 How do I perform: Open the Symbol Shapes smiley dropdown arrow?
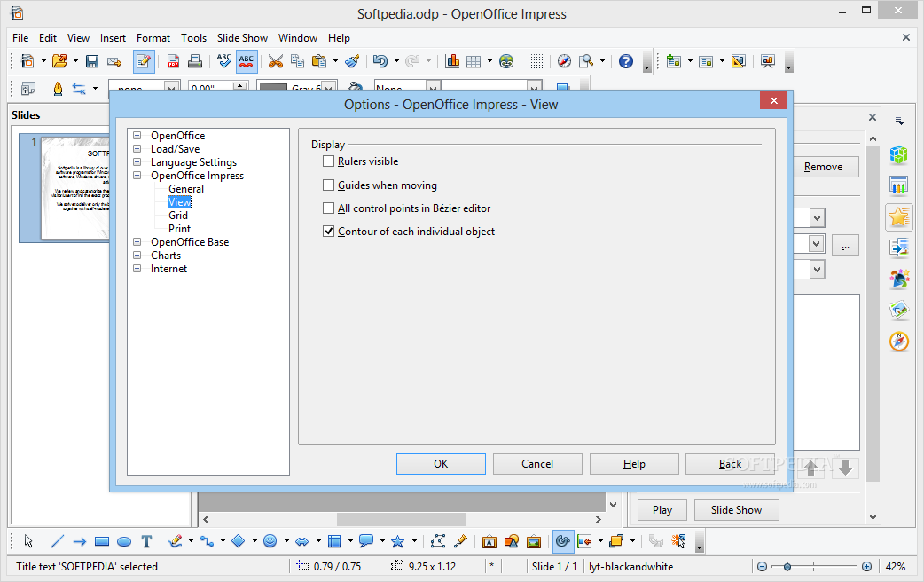click(286, 541)
